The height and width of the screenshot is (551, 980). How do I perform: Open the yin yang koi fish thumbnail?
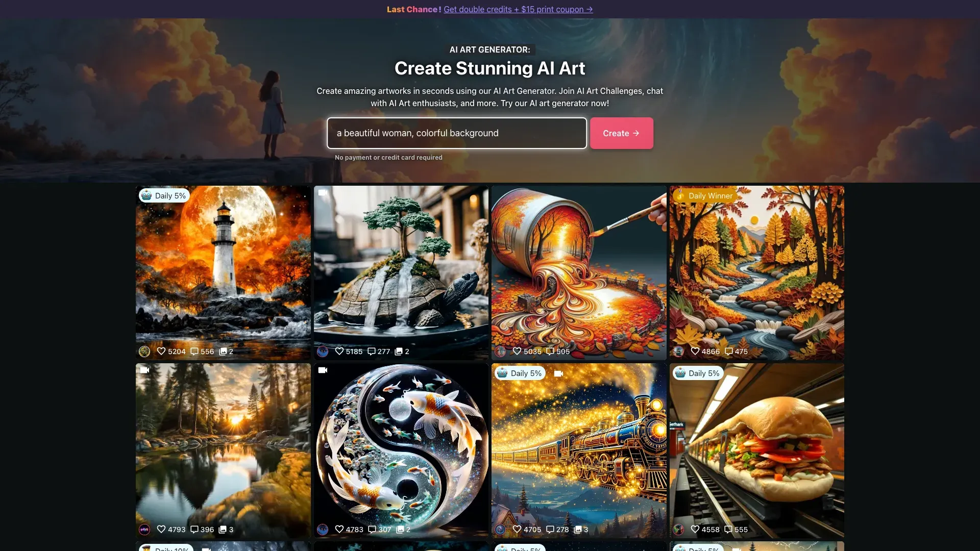click(401, 450)
